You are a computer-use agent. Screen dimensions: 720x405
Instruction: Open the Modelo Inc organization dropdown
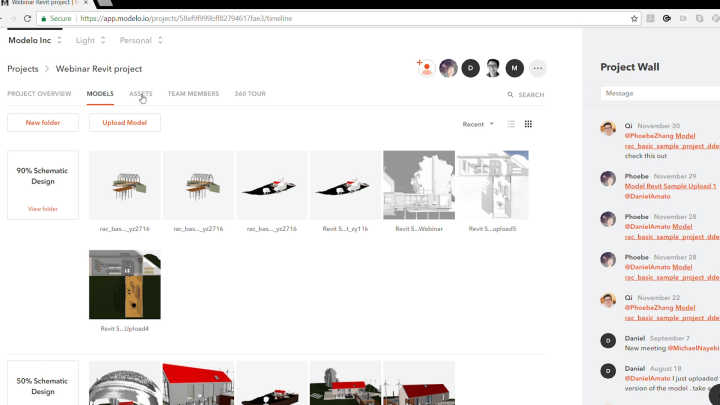(x=34, y=40)
